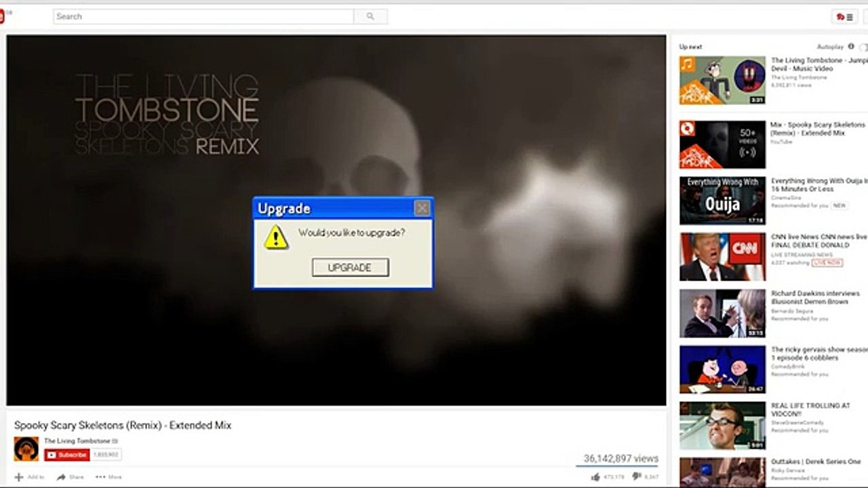The width and height of the screenshot is (868, 488).
Task: Close the Upgrade dialog with its X
Action: click(422, 208)
